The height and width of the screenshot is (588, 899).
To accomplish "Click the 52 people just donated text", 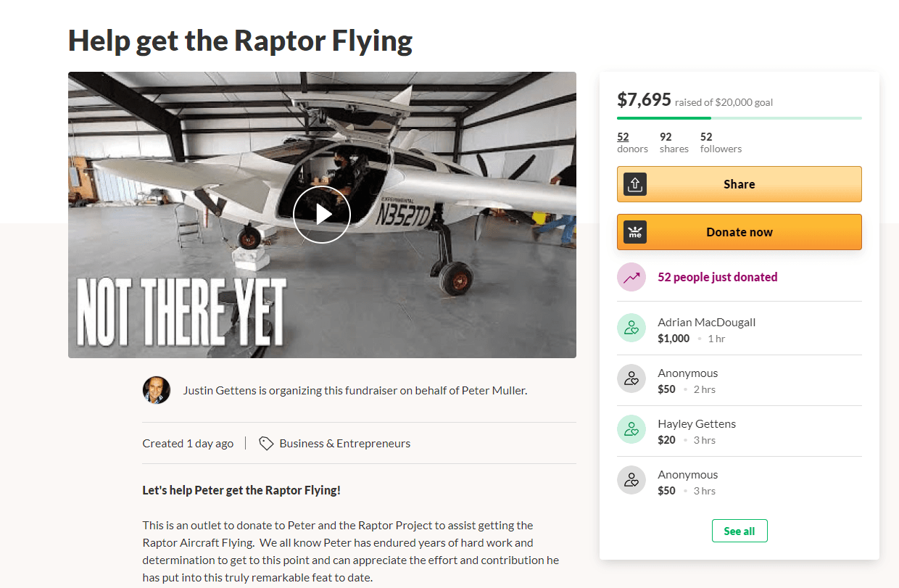I will 717,277.
